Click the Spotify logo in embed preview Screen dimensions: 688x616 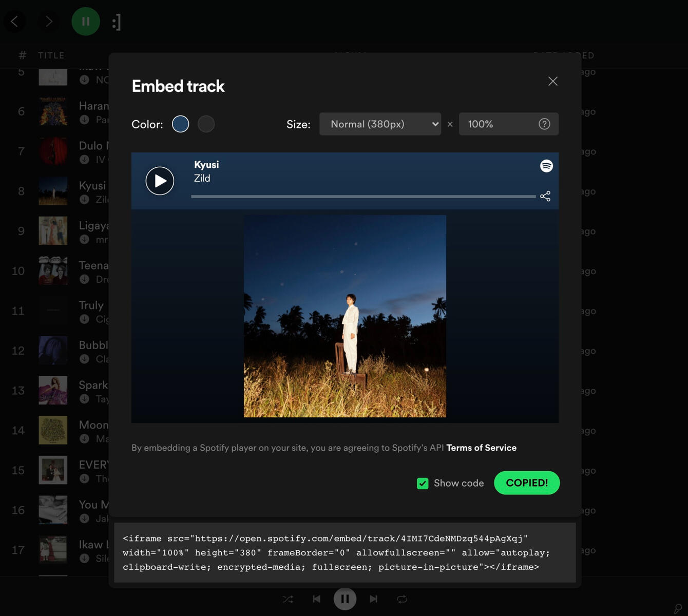click(546, 166)
